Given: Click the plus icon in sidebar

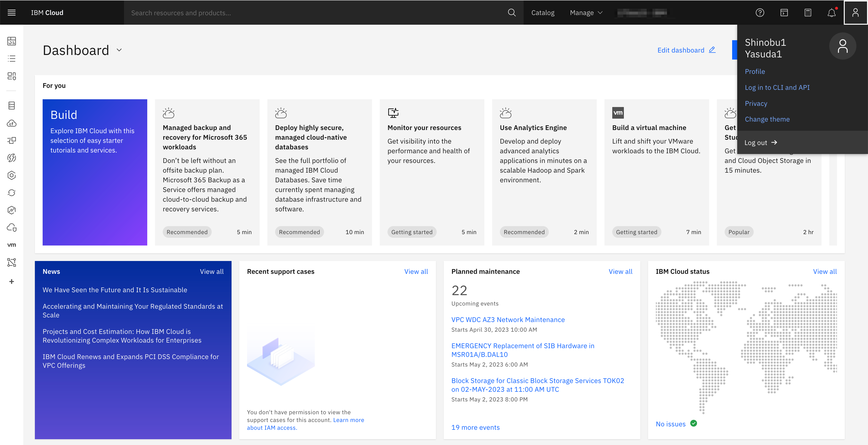Looking at the screenshot, I should tap(11, 282).
